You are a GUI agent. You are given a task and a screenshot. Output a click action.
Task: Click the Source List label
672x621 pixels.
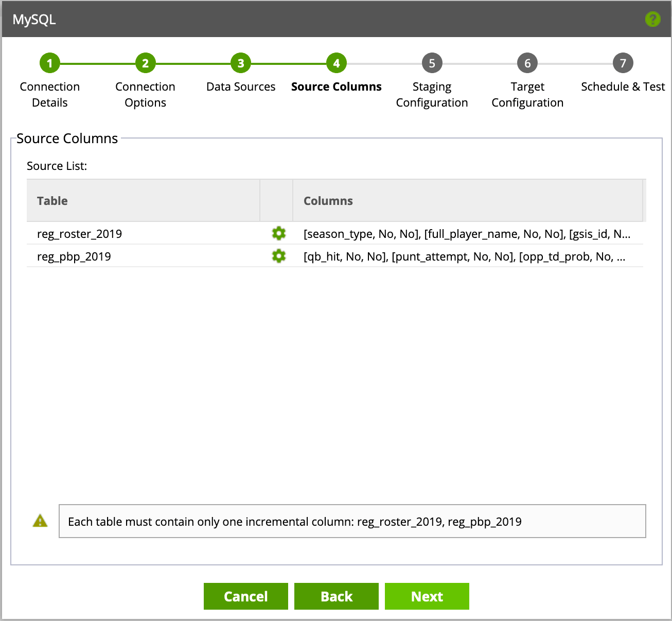[57, 166]
